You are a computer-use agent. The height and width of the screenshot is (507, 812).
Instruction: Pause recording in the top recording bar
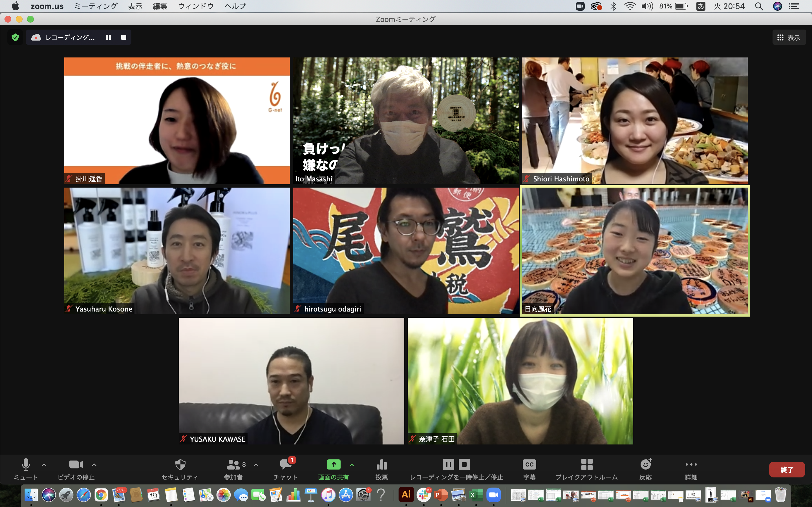pyautogui.click(x=108, y=37)
